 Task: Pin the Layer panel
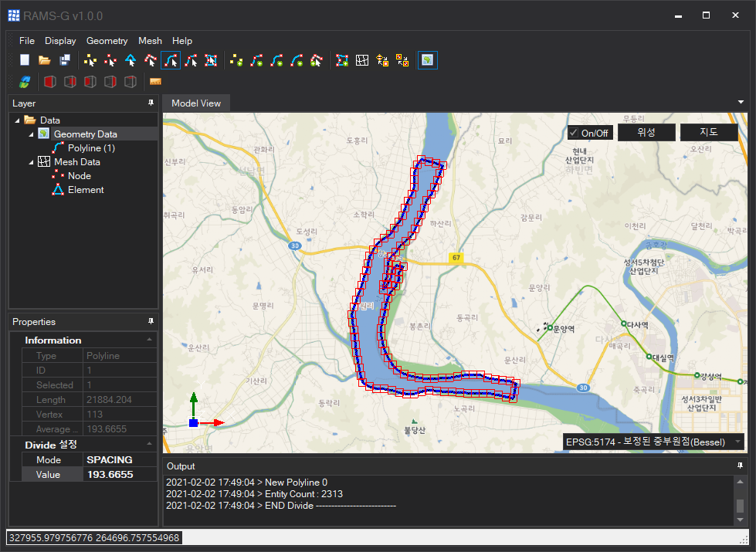pyautogui.click(x=151, y=103)
